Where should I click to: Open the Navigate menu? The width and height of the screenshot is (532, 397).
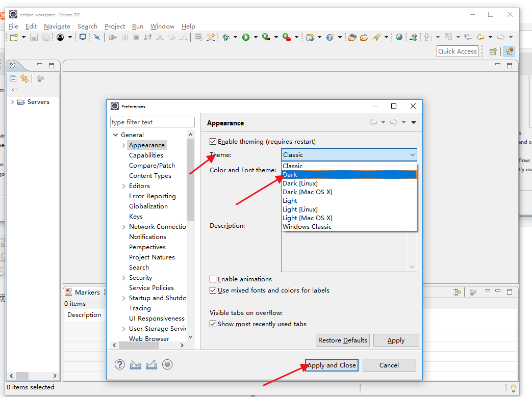57,27
